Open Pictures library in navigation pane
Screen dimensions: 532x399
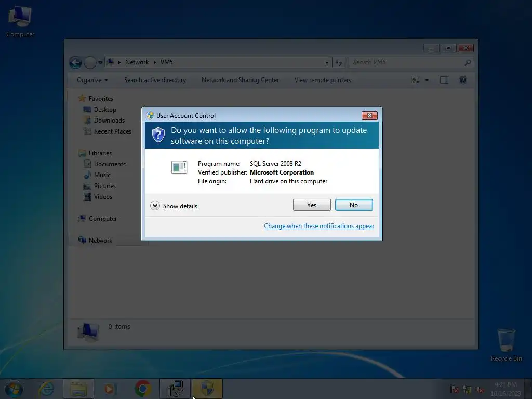104,185
